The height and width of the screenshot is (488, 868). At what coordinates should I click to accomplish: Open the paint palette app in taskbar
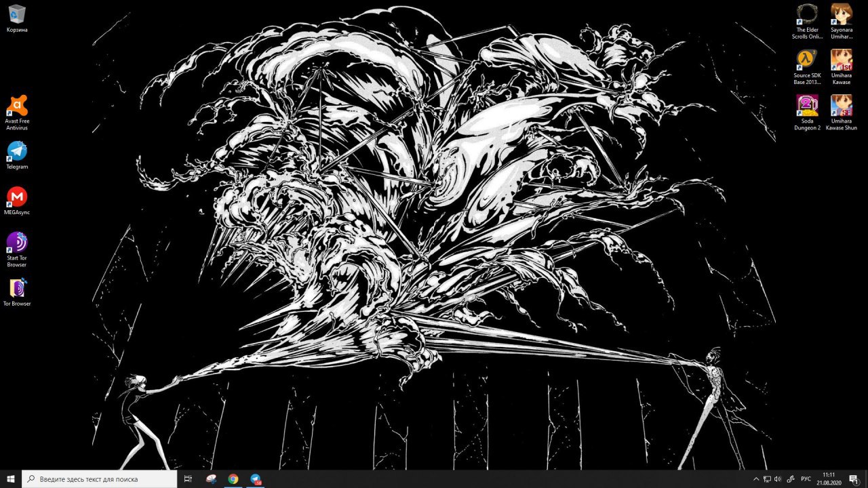click(212, 479)
